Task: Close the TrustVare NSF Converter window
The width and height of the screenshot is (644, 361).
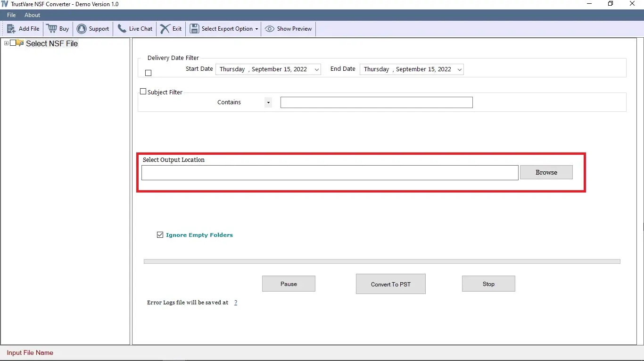Action: coord(633,4)
